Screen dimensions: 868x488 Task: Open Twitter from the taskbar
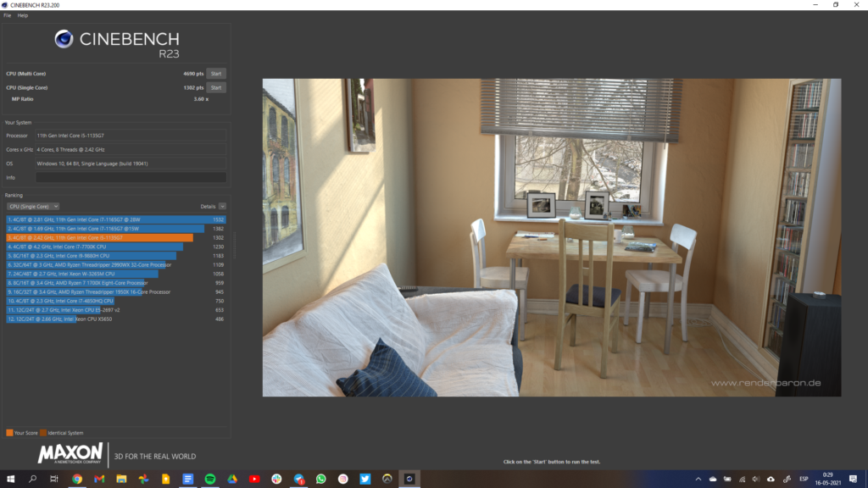click(364, 479)
